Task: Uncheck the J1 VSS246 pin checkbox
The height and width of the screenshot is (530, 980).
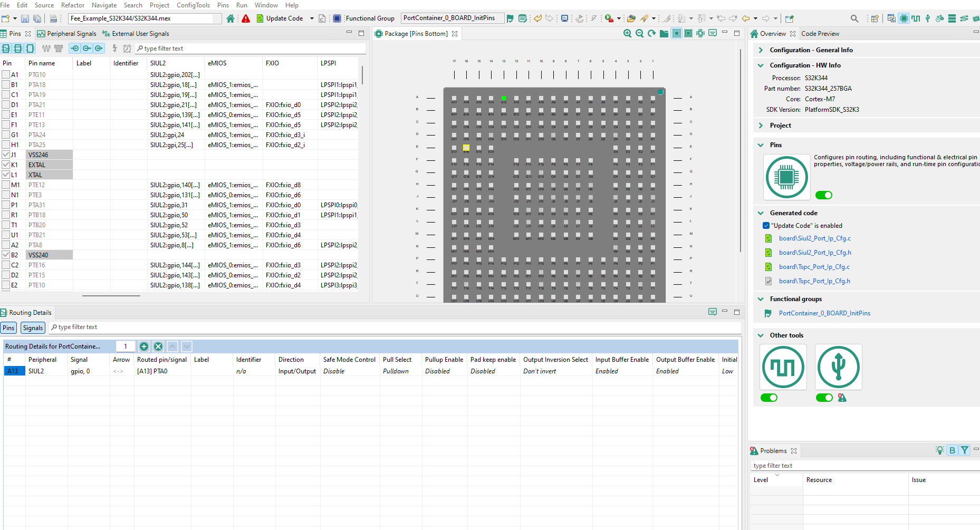Action: [x=6, y=155]
